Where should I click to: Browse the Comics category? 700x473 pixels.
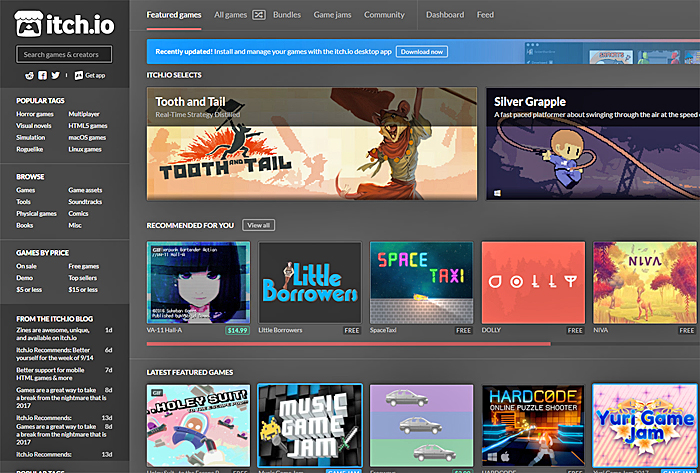click(x=78, y=214)
